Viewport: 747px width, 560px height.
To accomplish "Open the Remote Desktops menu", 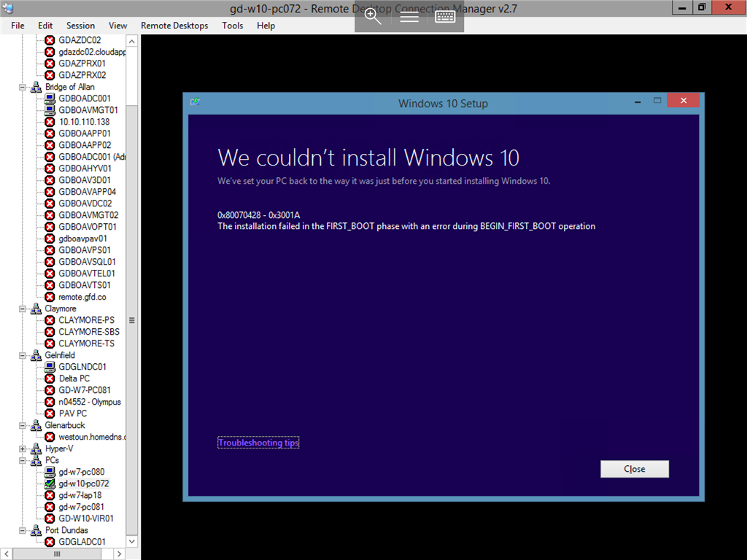I will coord(174,26).
